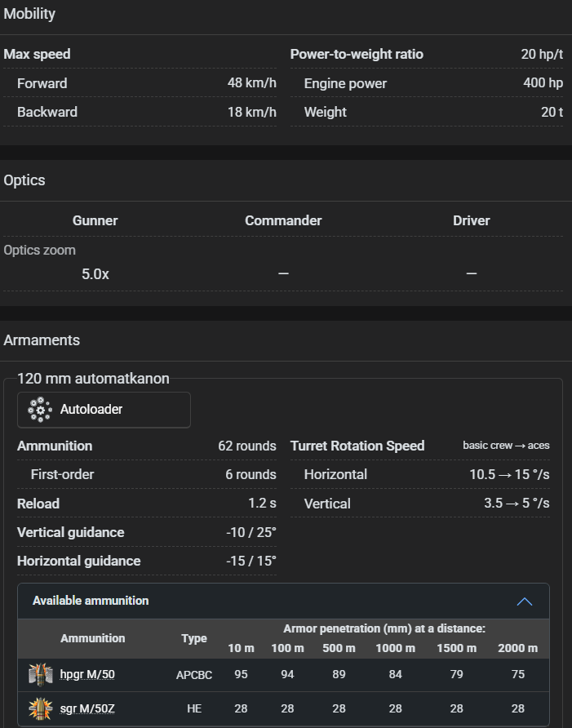
Task: Click hpgr M/50 penetration 79 at 1500 m
Action: pos(456,675)
